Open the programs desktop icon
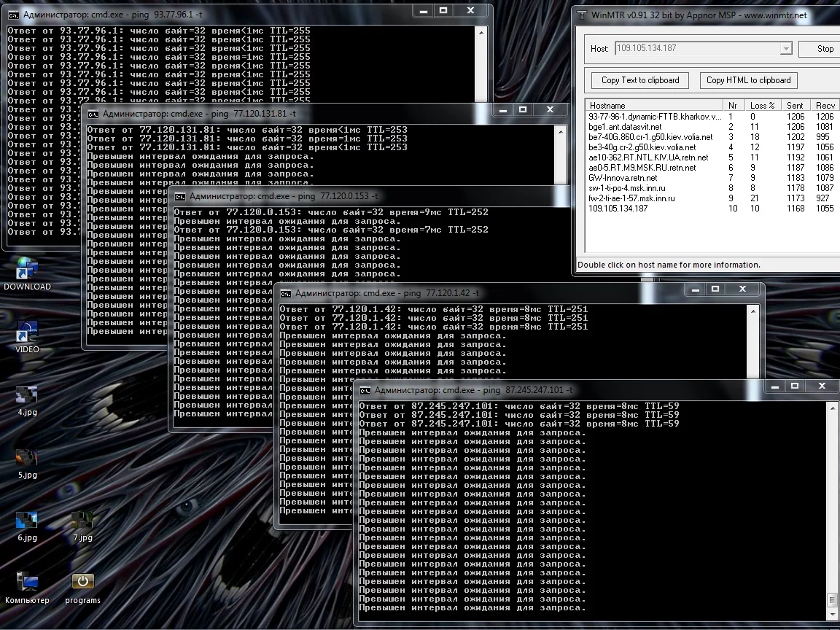Viewport: 840px width, 630px height. point(82,588)
